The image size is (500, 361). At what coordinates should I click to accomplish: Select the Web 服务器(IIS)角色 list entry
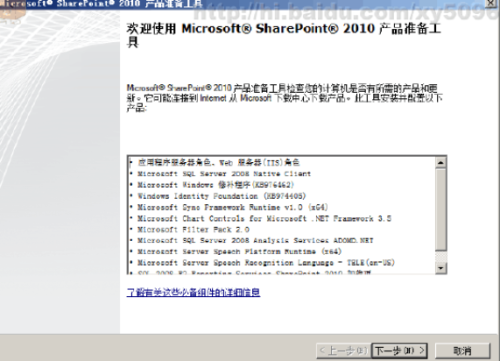pos(219,162)
